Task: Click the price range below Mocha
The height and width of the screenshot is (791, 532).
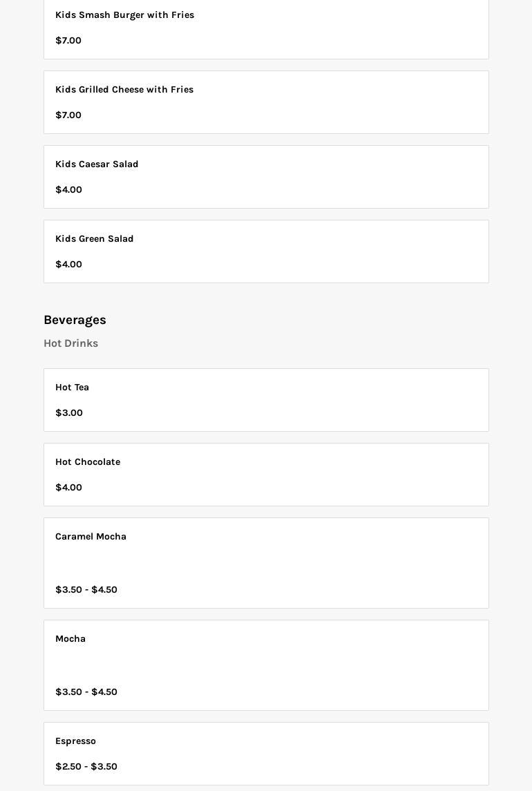Action: (86, 692)
